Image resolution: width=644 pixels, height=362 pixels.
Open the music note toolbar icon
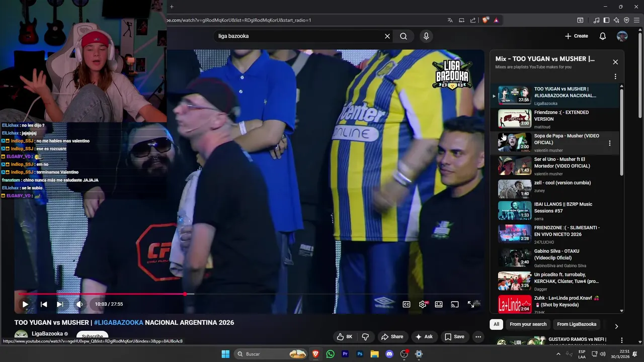click(597, 20)
